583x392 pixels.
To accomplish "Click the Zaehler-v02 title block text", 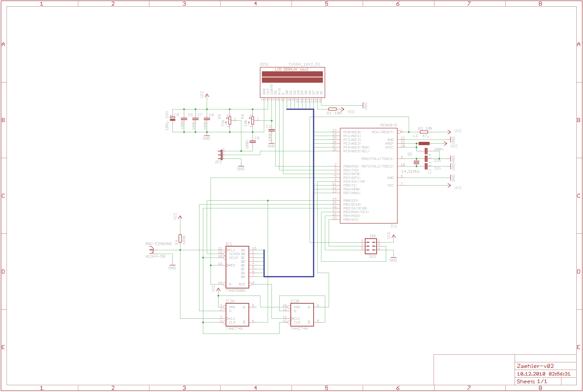I will point(535,366).
